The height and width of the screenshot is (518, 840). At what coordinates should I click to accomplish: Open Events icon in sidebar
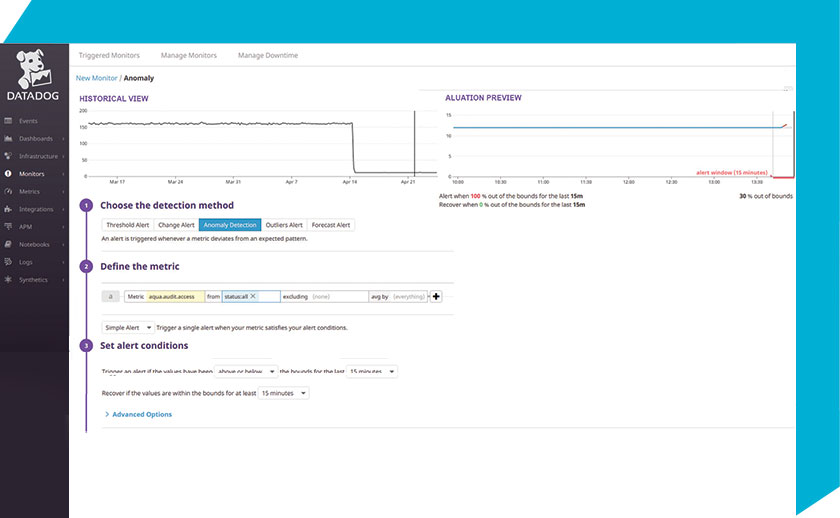click(x=8, y=121)
